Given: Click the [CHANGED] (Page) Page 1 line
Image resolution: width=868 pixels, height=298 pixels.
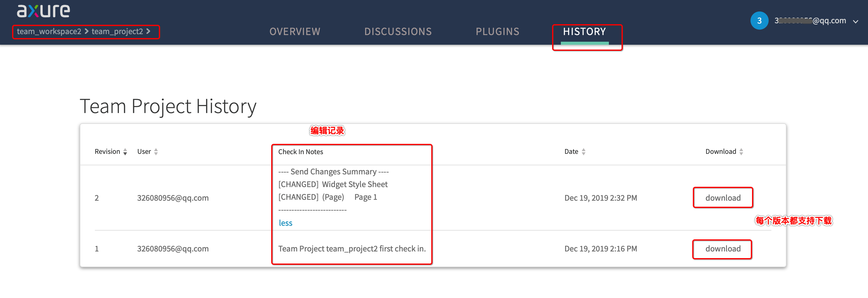Looking at the screenshot, I should [327, 197].
